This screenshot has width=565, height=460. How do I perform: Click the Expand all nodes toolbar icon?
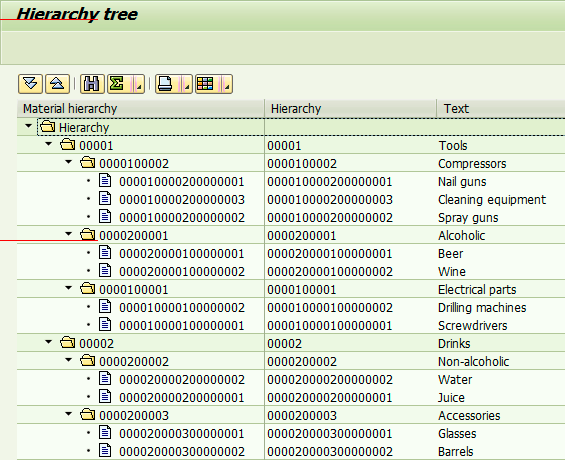(x=30, y=84)
